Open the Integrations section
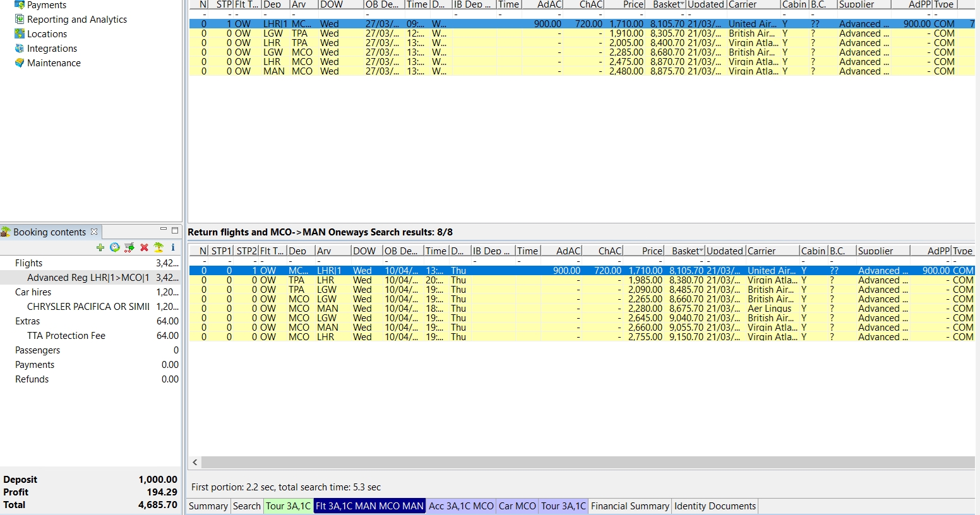This screenshot has height=515, width=980. pos(52,48)
